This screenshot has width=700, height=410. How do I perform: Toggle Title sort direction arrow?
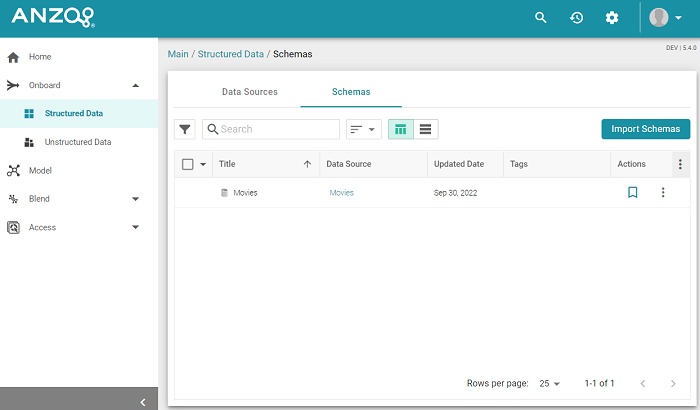tap(307, 164)
